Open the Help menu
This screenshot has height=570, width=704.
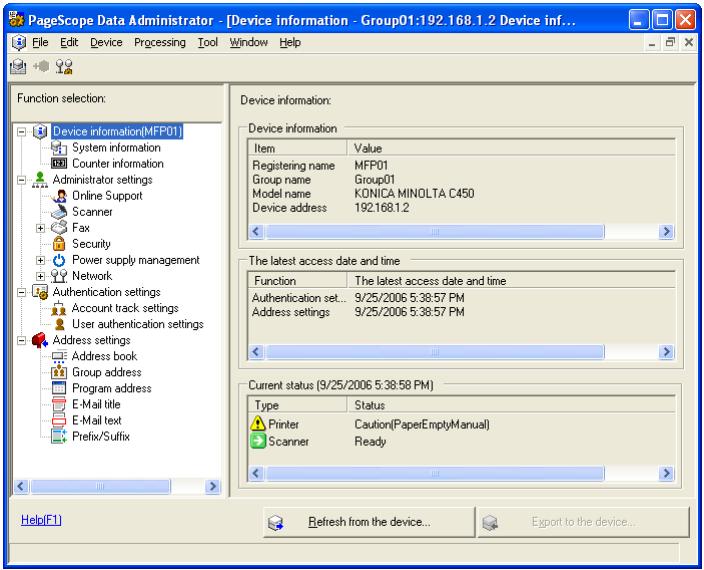click(290, 42)
